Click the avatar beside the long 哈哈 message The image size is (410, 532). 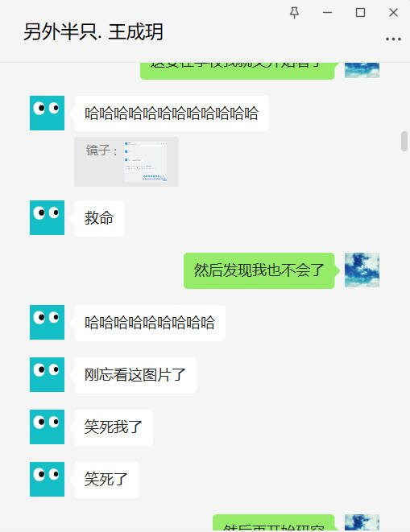click(47, 113)
